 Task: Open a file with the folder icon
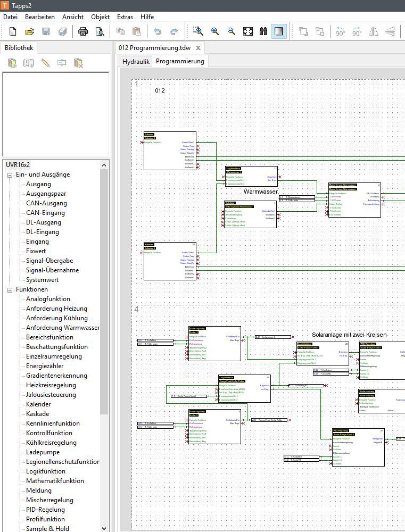(x=29, y=31)
